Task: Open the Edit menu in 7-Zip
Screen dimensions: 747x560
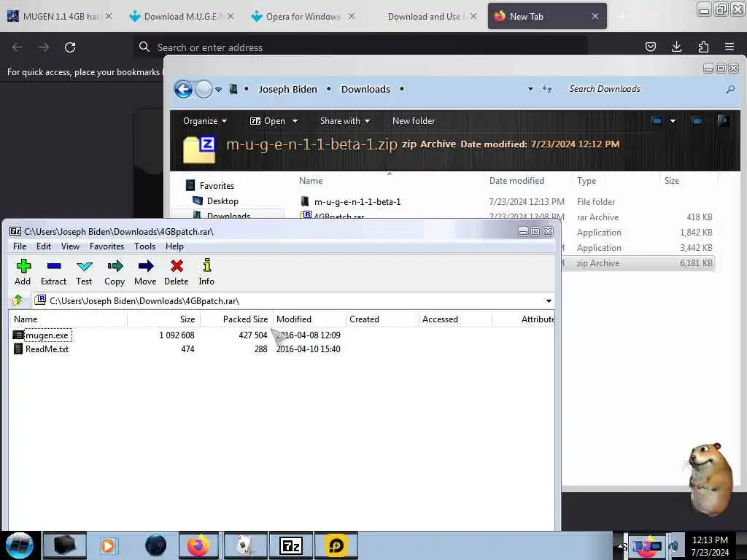Action: point(43,246)
